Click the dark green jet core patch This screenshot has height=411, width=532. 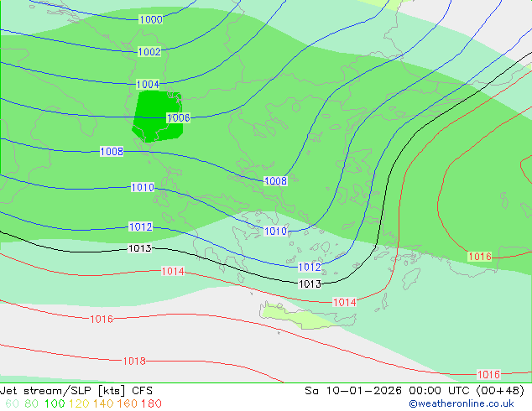(x=158, y=116)
